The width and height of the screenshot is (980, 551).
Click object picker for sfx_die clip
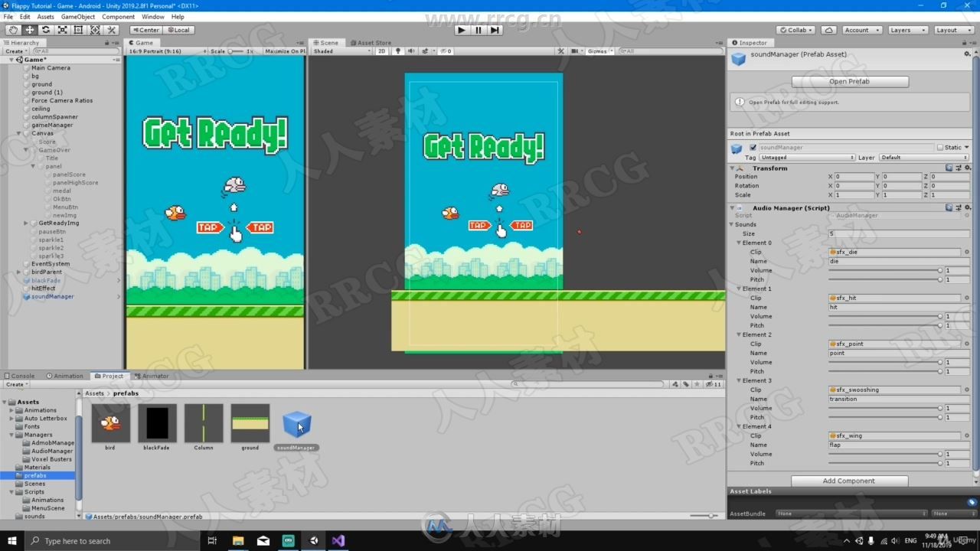(966, 252)
